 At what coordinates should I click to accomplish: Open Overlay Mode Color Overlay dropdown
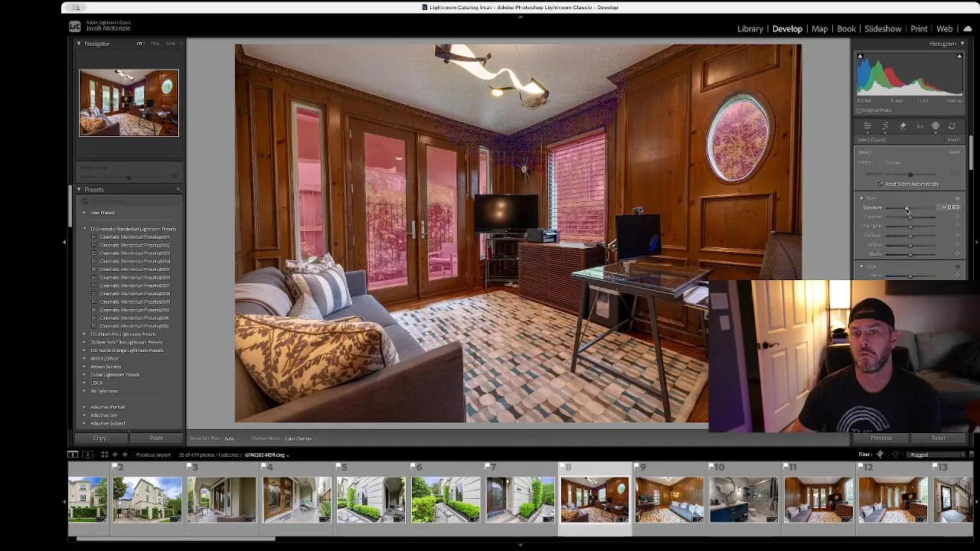[299, 439]
